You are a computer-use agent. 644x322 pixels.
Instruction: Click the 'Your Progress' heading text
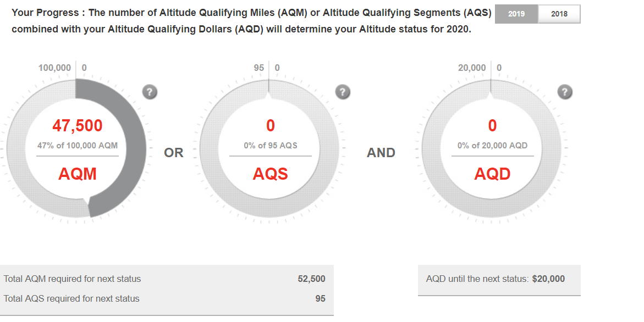45,13
